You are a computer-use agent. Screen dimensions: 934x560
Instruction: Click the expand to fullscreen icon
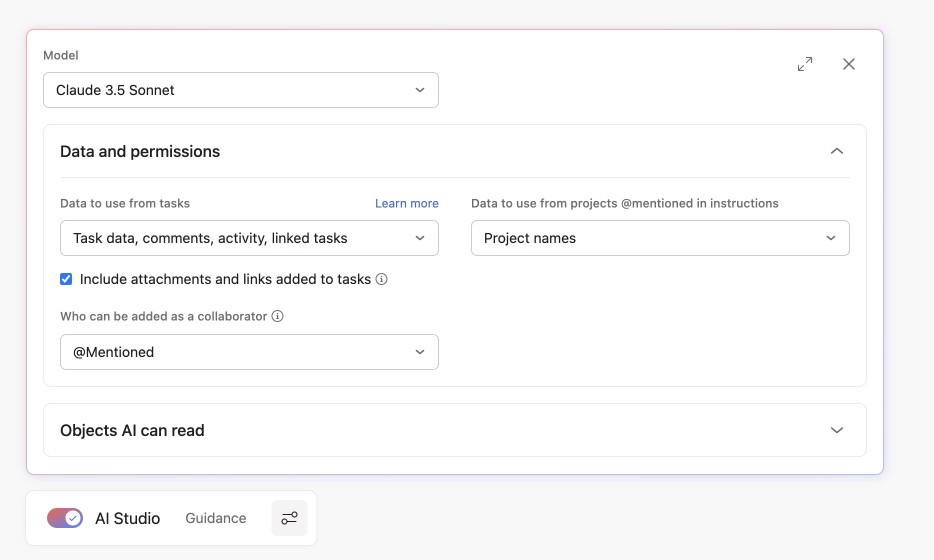click(x=805, y=64)
